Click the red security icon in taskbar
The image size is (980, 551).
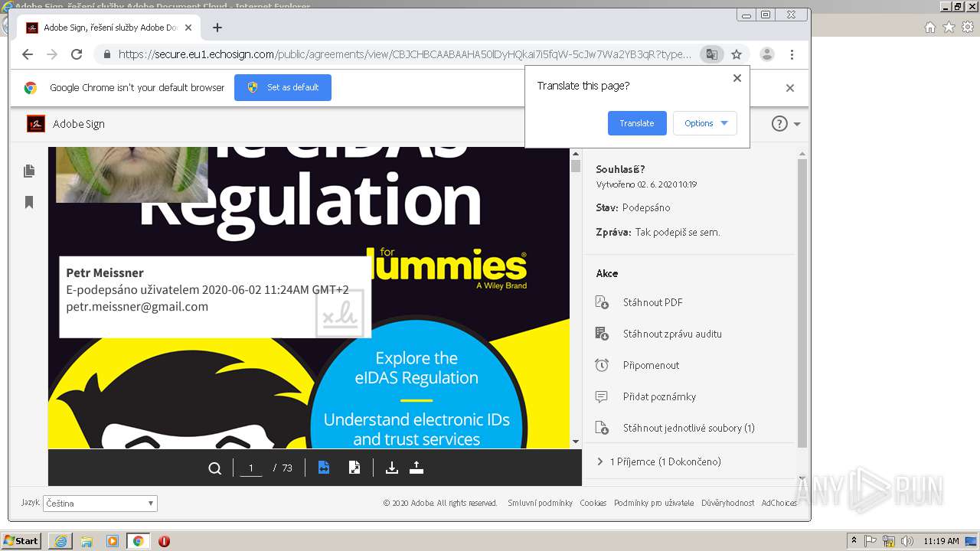(x=164, y=541)
